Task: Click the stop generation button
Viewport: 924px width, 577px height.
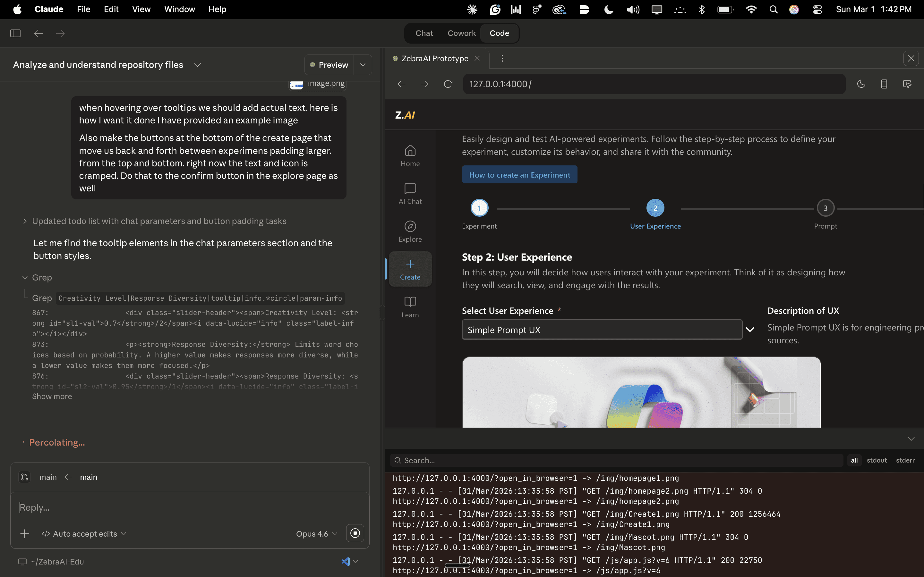Action: (x=355, y=533)
